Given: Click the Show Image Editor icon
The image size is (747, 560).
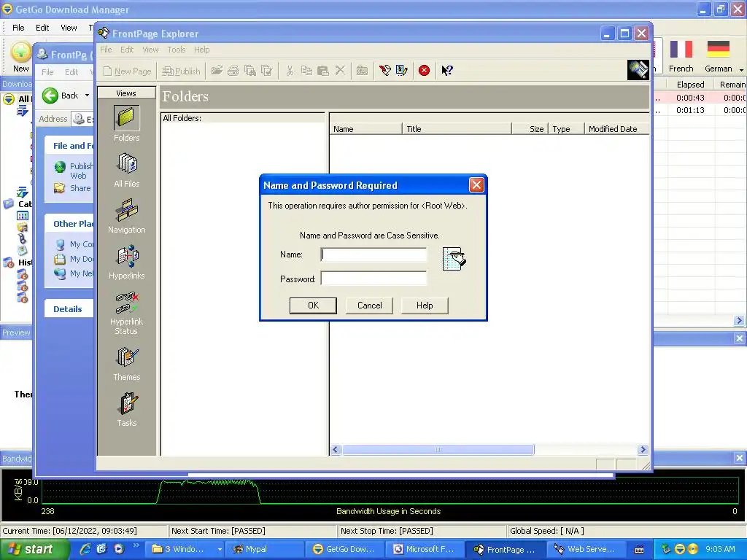Looking at the screenshot, I should coord(402,71).
